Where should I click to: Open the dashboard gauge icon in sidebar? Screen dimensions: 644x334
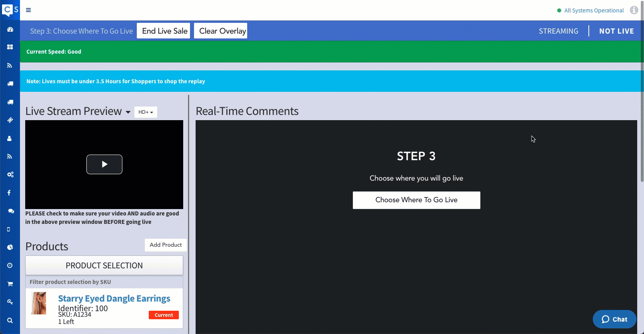10,29
